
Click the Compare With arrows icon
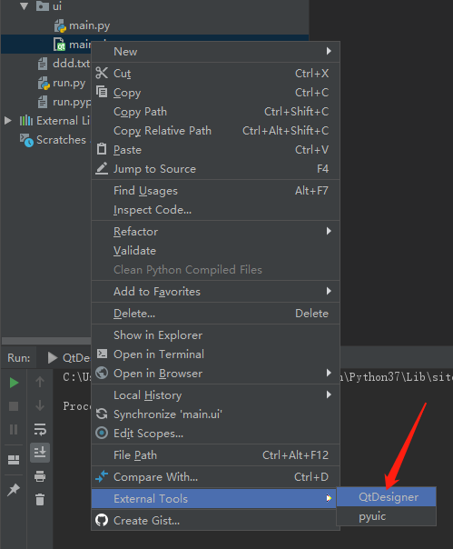[102, 476]
